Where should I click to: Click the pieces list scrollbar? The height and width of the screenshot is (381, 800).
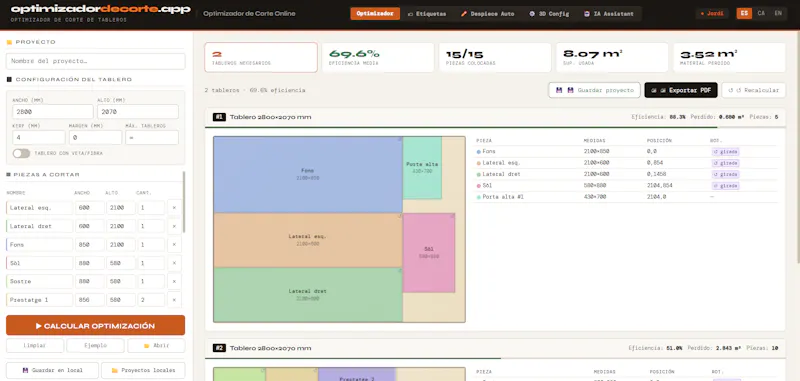coord(184,201)
